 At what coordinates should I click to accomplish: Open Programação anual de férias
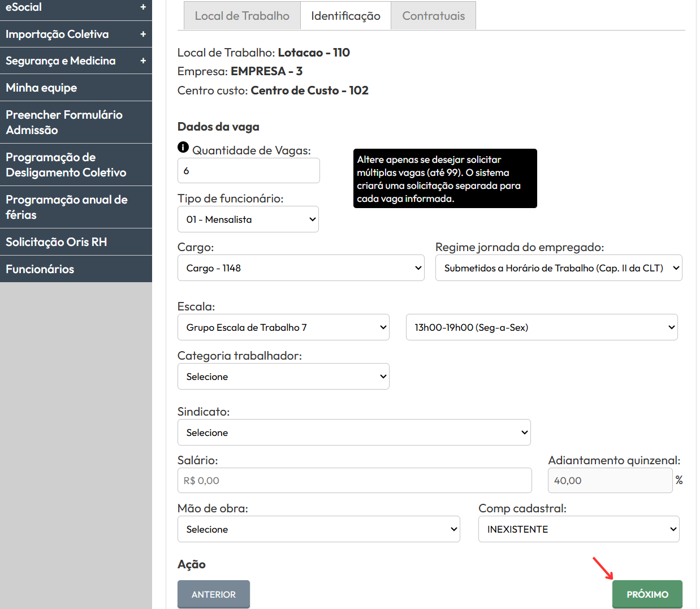click(76, 207)
